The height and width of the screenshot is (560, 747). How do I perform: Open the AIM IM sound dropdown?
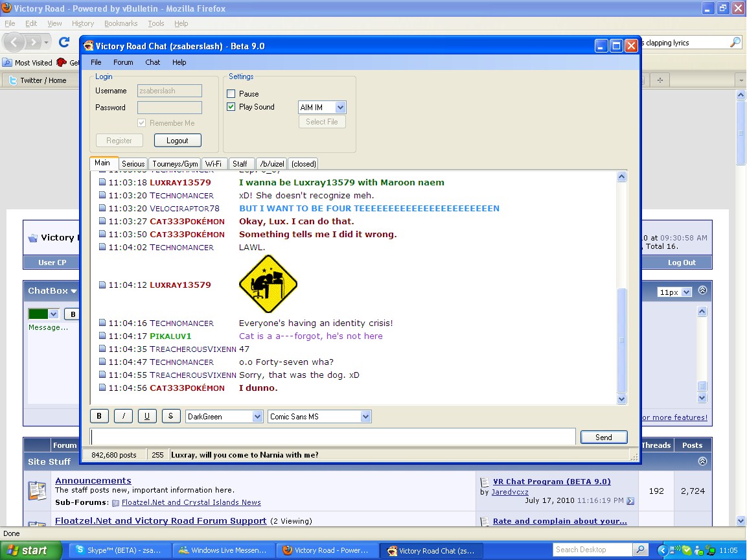pos(340,108)
